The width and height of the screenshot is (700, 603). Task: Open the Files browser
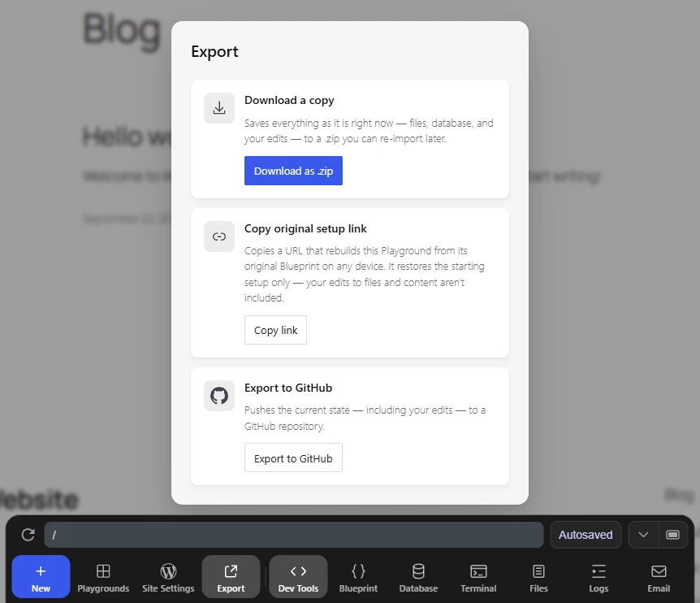tap(538, 577)
